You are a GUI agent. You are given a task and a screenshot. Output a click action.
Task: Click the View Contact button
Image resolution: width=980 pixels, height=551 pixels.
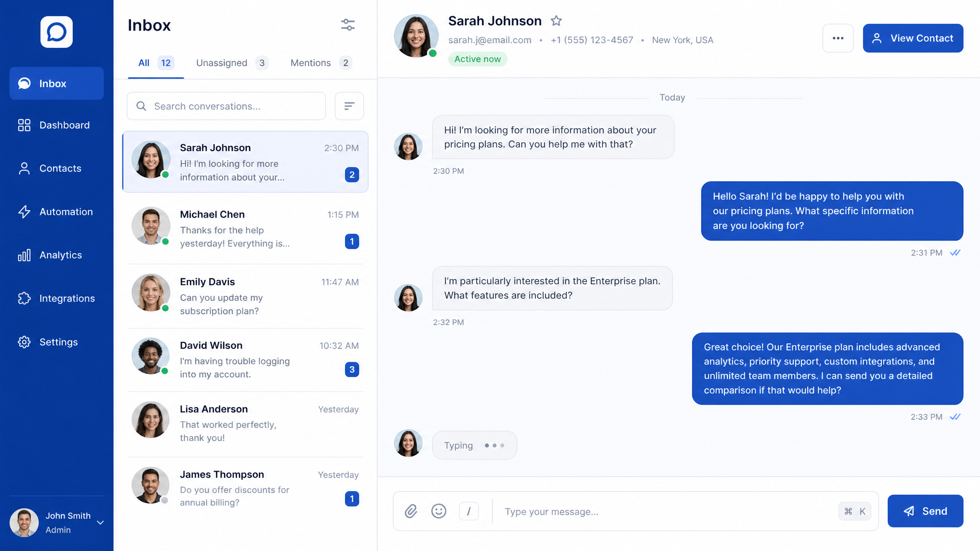(x=913, y=38)
